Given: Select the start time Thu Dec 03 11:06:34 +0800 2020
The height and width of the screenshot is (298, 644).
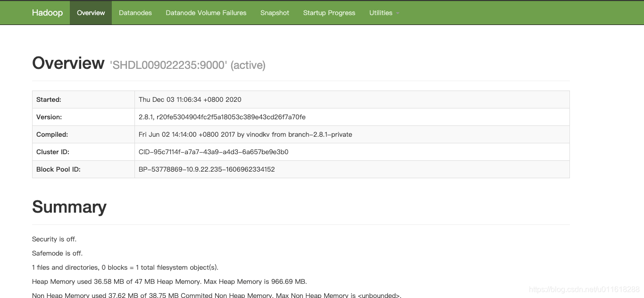Looking at the screenshot, I should 190,99.
